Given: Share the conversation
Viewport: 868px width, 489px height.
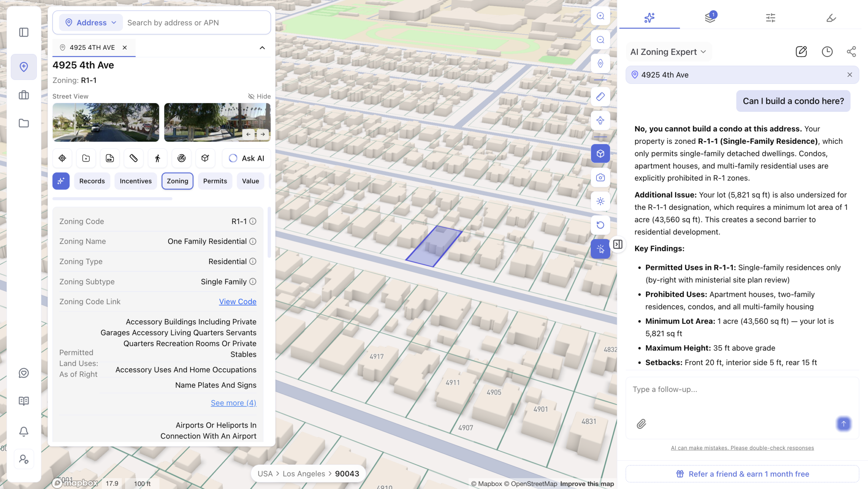Looking at the screenshot, I should (851, 52).
